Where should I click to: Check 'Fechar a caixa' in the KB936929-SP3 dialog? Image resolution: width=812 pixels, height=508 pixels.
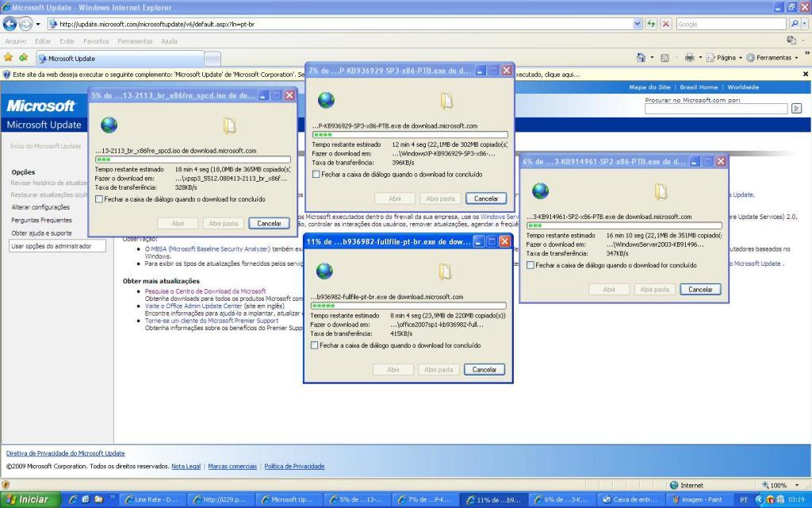[x=316, y=174]
